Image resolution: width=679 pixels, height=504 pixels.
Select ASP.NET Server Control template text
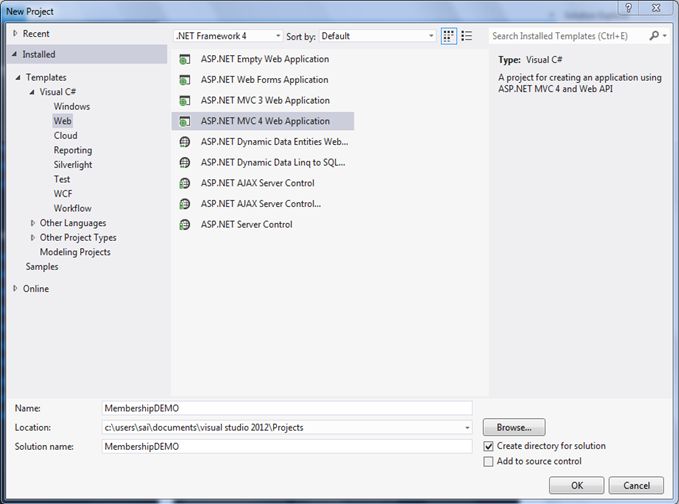246,225
